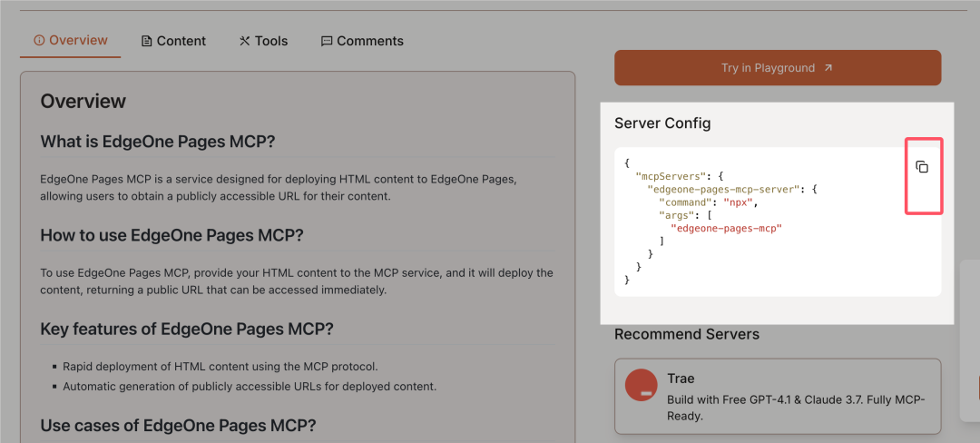Image resolution: width=980 pixels, height=443 pixels.
Task: Click the "Use cases of EdgeOne Pages MCP?" heading
Action: click(x=178, y=426)
